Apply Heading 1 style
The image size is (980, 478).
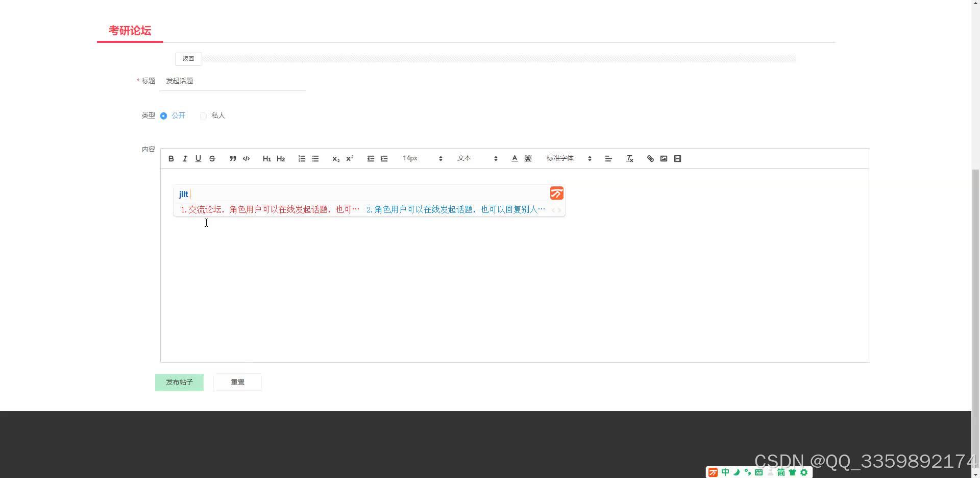[x=267, y=159]
